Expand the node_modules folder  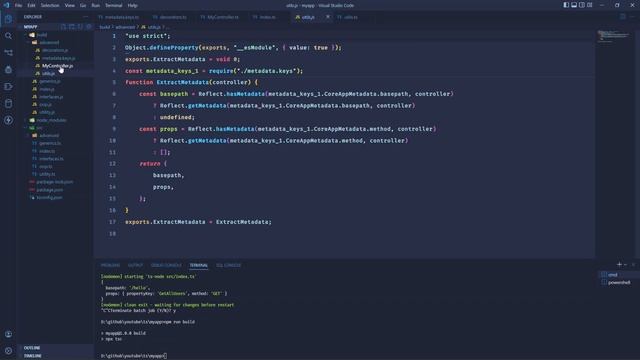[x=51, y=120]
